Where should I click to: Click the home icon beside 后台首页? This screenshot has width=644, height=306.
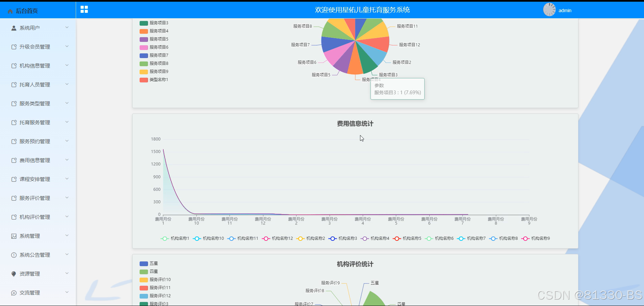click(x=10, y=11)
